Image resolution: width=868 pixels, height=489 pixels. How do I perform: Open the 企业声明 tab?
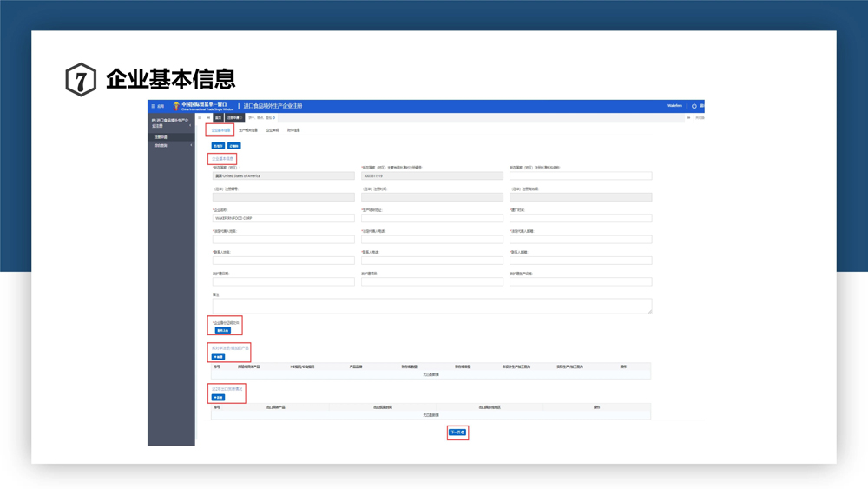click(x=273, y=130)
